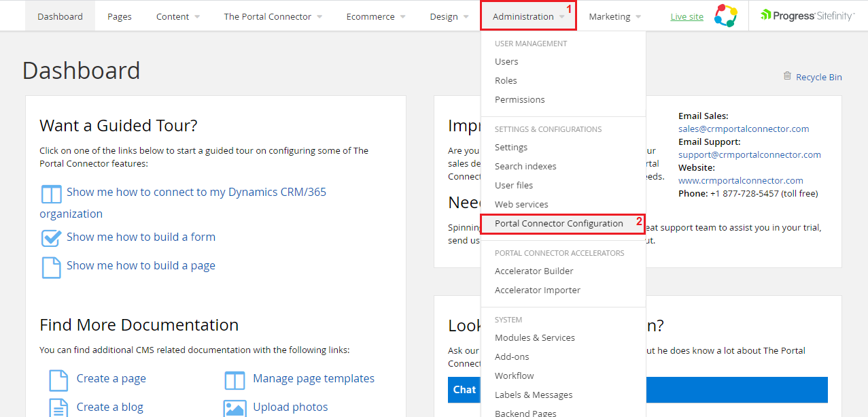
Task: Collapse the Administration dropdown arrow
Action: (562, 17)
